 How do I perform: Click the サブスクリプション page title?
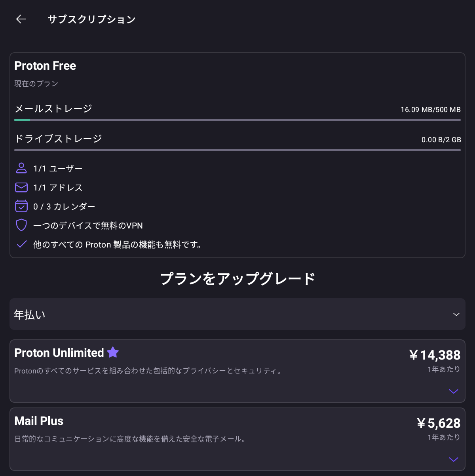point(91,19)
